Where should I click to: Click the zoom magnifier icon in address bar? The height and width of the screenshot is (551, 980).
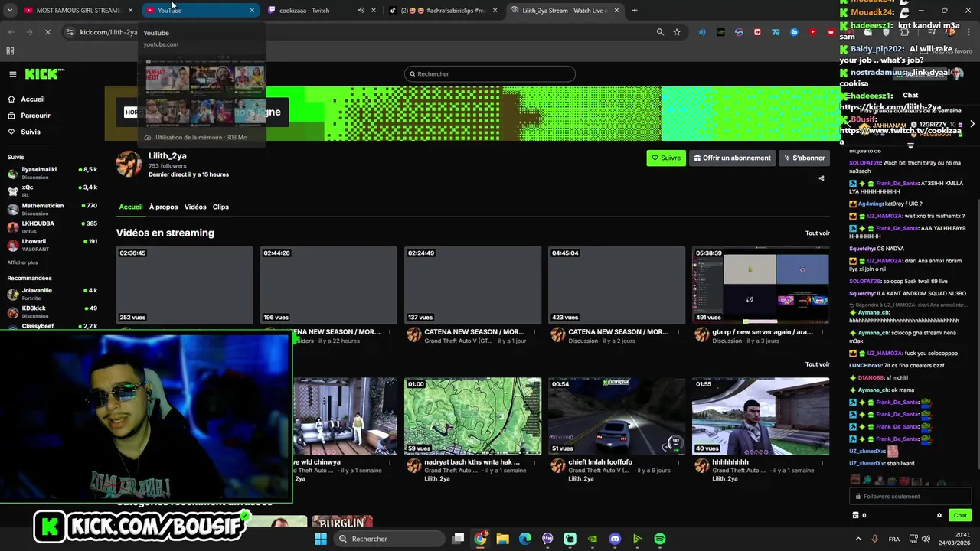660,32
